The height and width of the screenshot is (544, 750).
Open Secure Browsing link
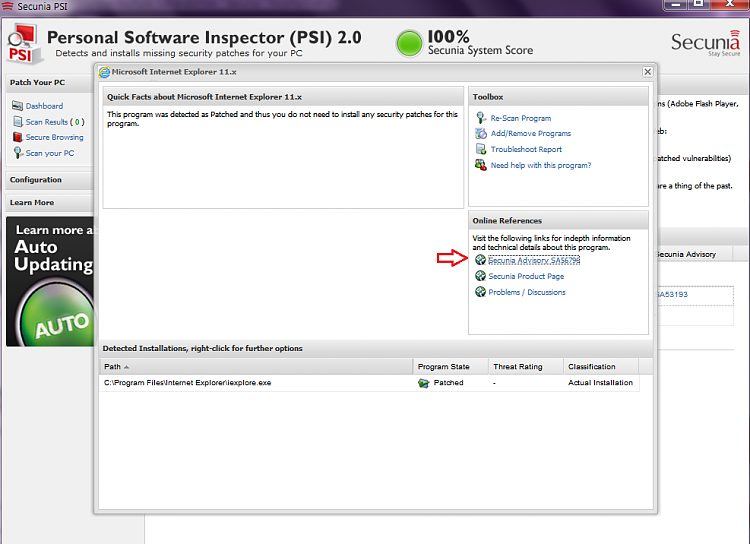pyautogui.click(x=55, y=137)
